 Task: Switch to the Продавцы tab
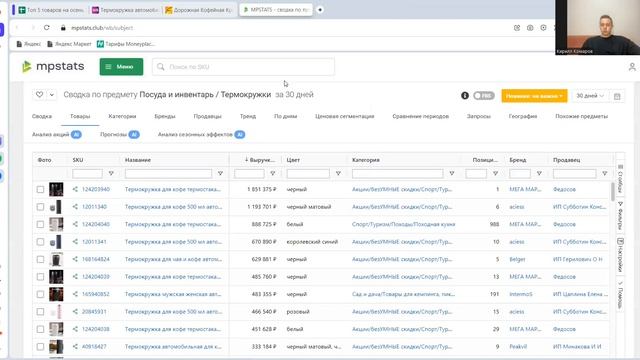pyautogui.click(x=207, y=116)
